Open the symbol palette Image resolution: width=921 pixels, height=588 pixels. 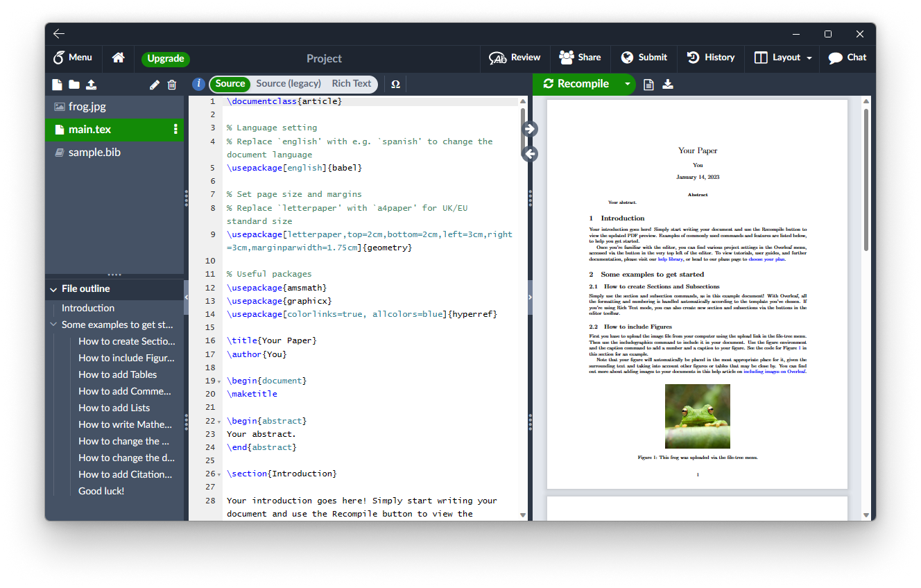(395, 84)
